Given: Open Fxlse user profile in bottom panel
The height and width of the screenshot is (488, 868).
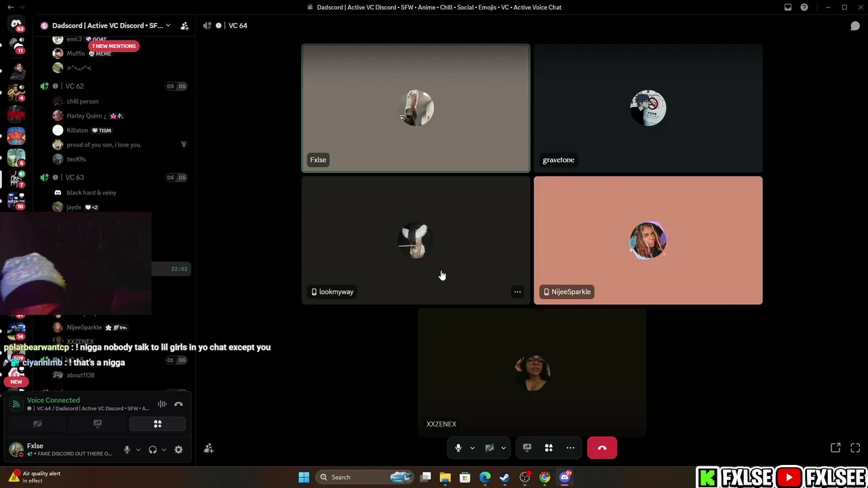Looking at the screenshot, I should [61, 449].
